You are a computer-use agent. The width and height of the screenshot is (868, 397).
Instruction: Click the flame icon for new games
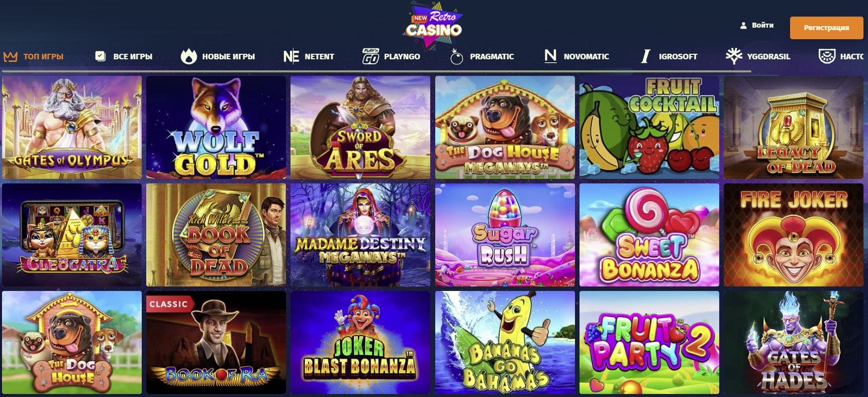[x=188, y=56]
